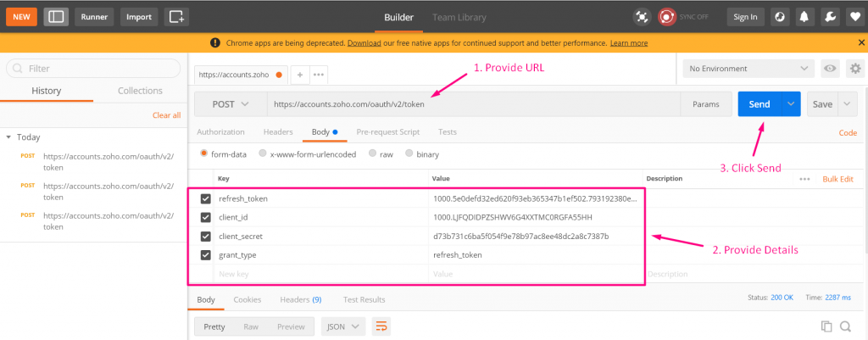Screen dimensions: 868x340
Task: Click the Bulk Edit link
Action: coord(837,179)
